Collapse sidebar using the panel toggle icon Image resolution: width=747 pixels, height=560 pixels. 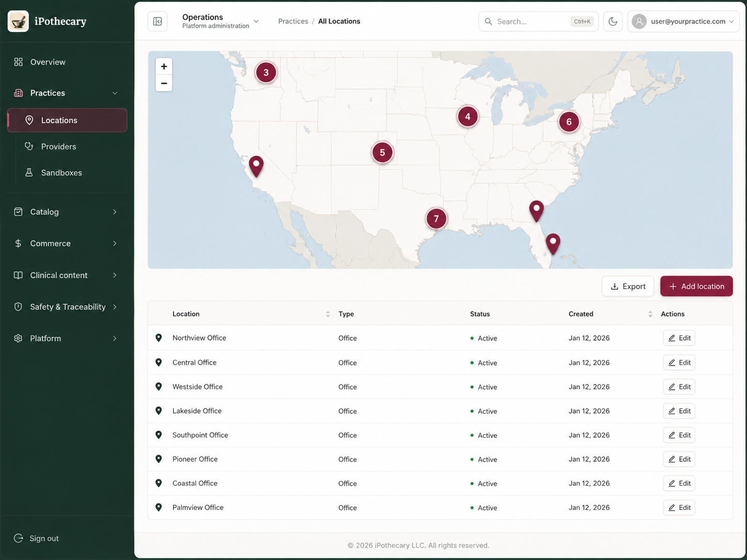pyautogui.click(x=157, y=21)
